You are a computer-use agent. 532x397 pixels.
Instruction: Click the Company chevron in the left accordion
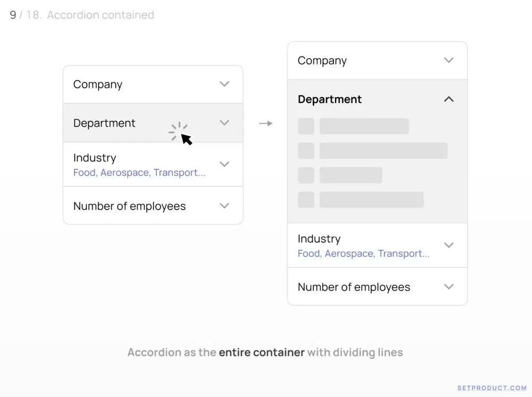click(225, 84)
